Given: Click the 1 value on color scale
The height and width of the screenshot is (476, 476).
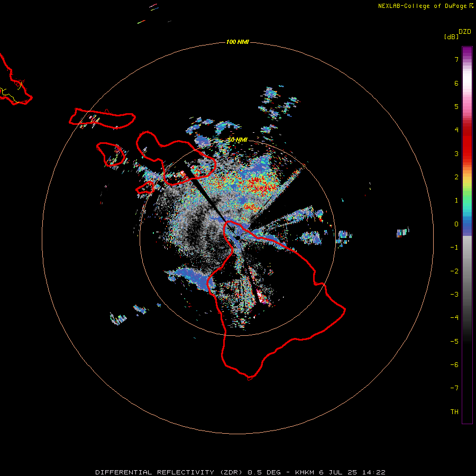Looking at the screenshot, I should click(456, 200).
